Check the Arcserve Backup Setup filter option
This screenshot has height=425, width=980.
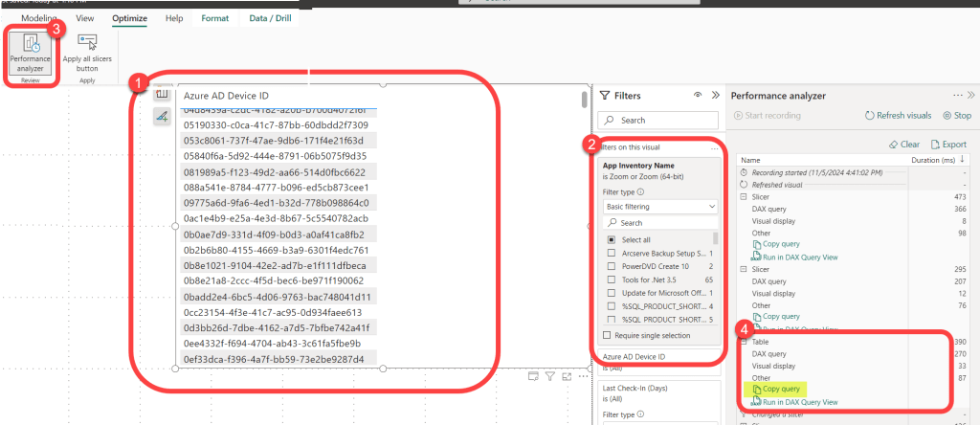coord(611,253)
